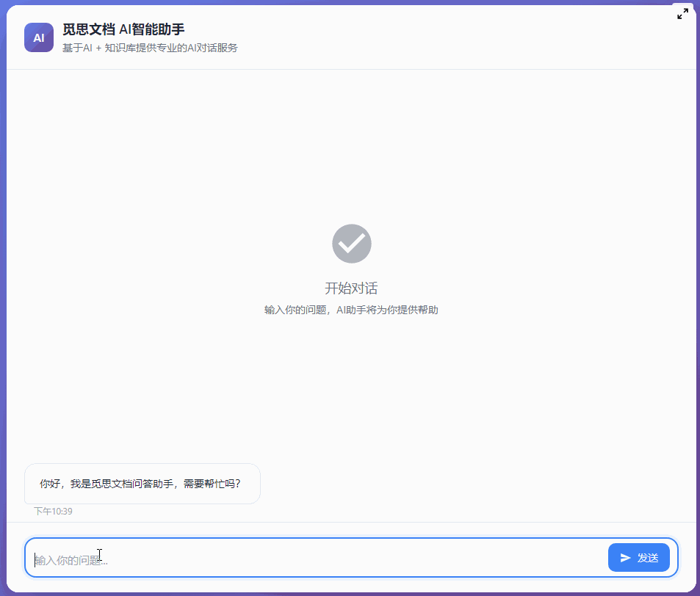Select the 发送 button label
The height and width of the screenshot is (596, 700).
click(x=648, y=558)
